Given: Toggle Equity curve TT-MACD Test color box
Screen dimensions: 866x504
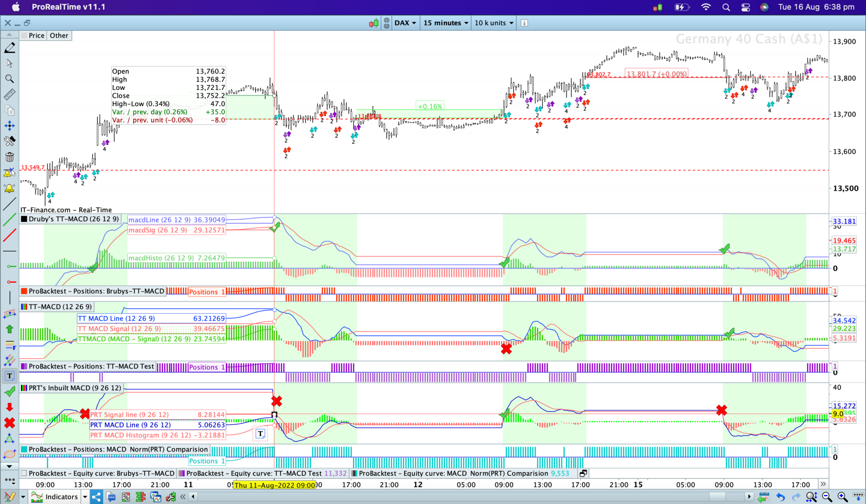Looking at the screenshot, I should [x=182, y=474].
